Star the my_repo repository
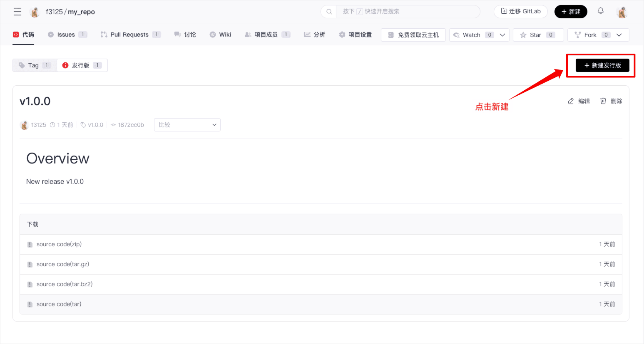644x344 pixels. pos(538,35)
